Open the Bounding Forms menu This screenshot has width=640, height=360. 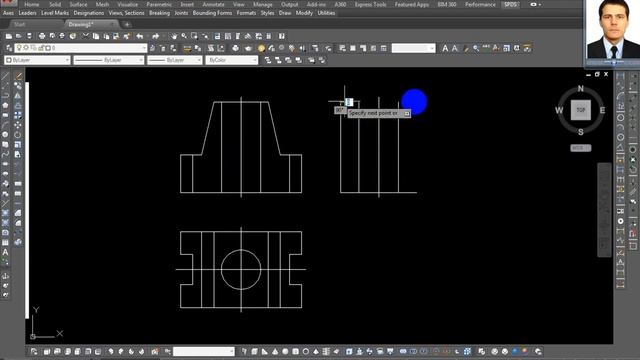pos(212,13)
